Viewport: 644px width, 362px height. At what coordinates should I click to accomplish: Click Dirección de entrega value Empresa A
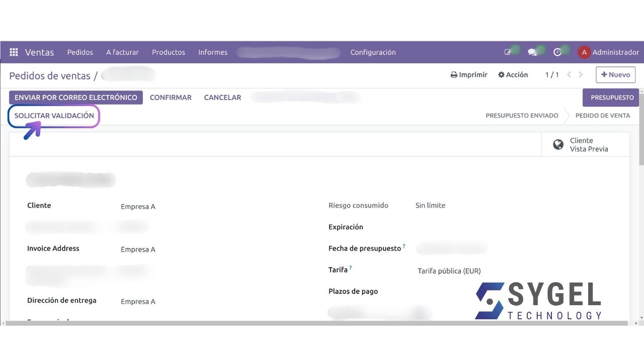coord(138,302)
